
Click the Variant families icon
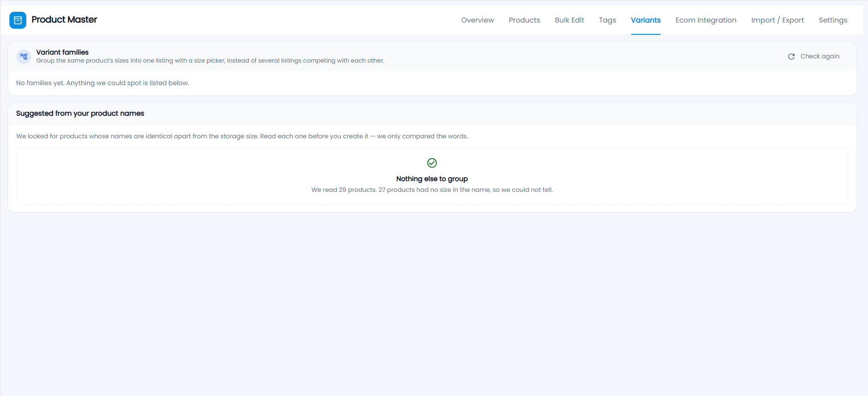[24, 56]
